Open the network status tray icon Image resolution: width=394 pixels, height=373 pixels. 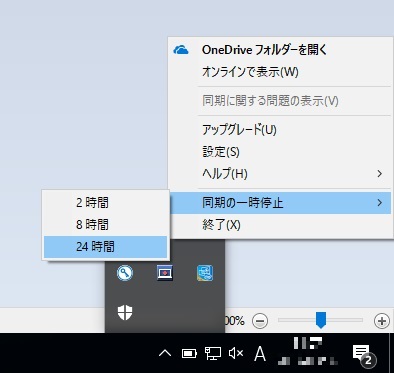coord(213,353)
